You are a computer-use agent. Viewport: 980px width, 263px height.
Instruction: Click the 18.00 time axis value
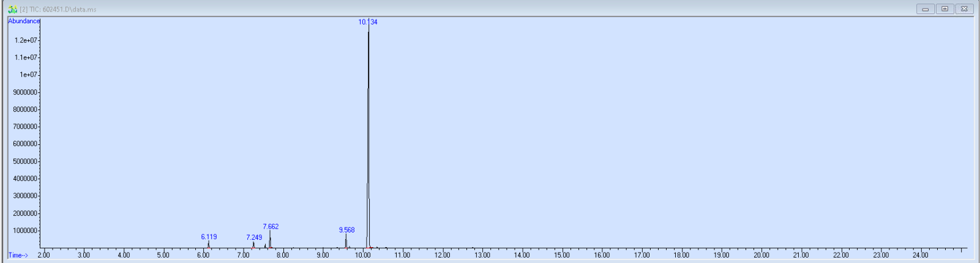point(681,255)
